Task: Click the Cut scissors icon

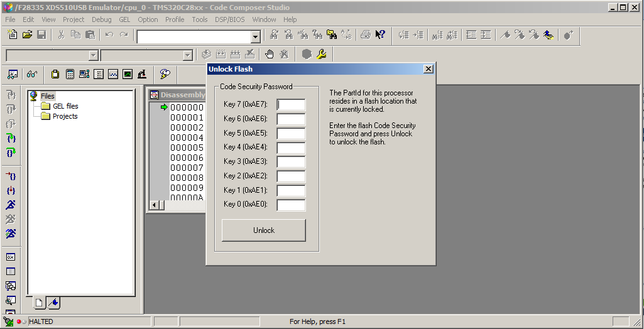Action: (61, 35)
